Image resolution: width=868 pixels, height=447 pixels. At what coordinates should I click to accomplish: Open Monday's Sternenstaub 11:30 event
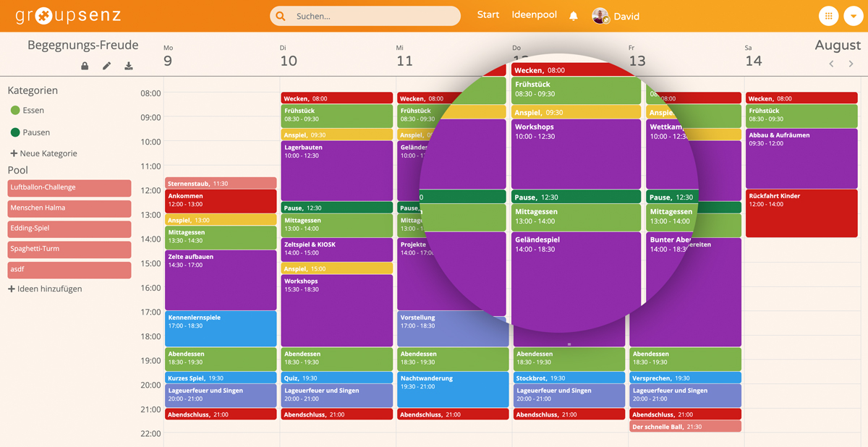tap(221, 183)
